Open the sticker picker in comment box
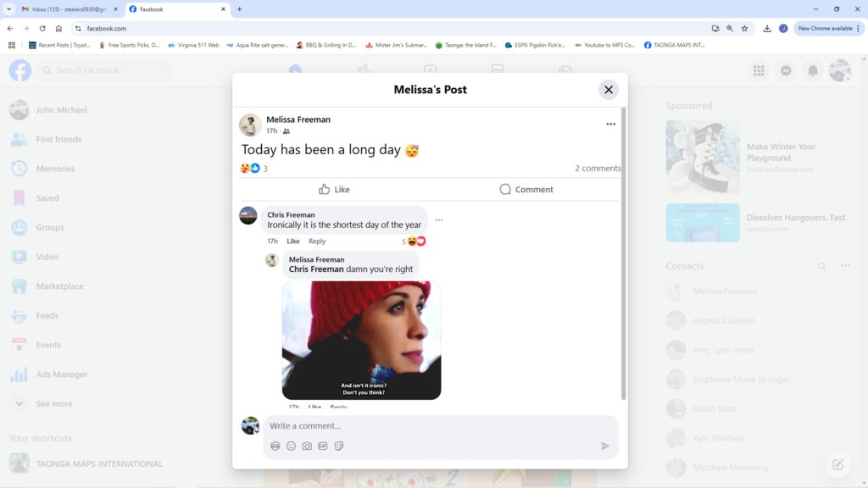The image size is (868, 488). click(x=339, y=446)
